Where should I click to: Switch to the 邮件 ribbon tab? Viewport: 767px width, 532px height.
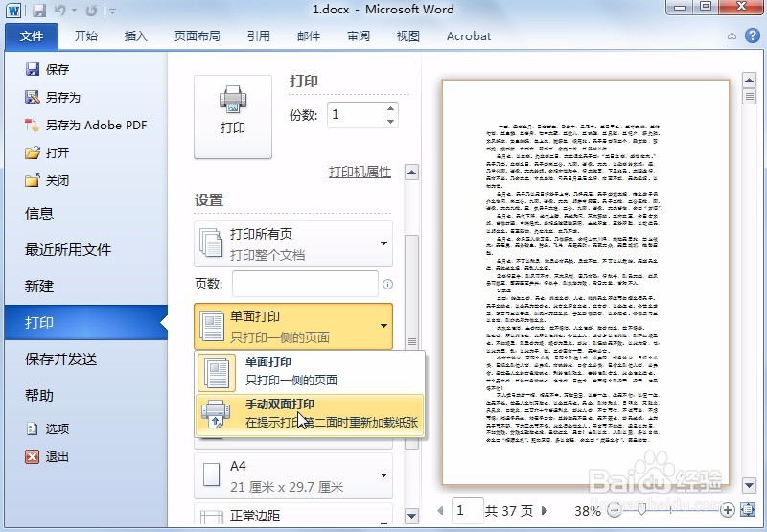(x=309, y=36)
